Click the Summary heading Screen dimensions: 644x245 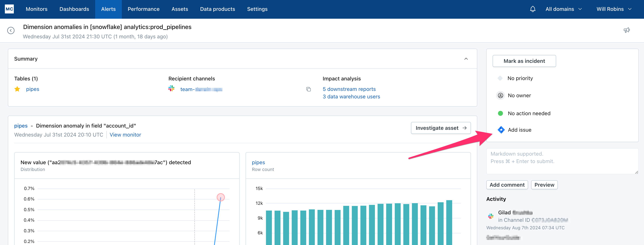point(26,59)
